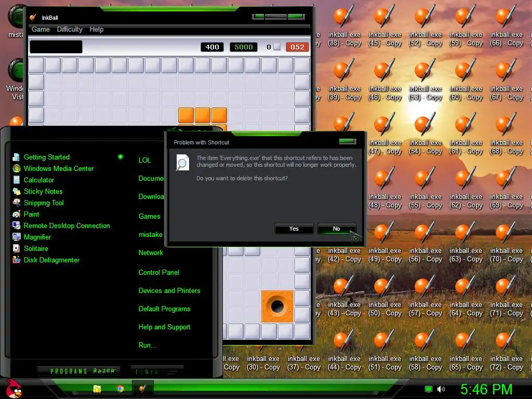
Task: Click the volume speaker icon in the system tray
Action: tap(441, 389)
